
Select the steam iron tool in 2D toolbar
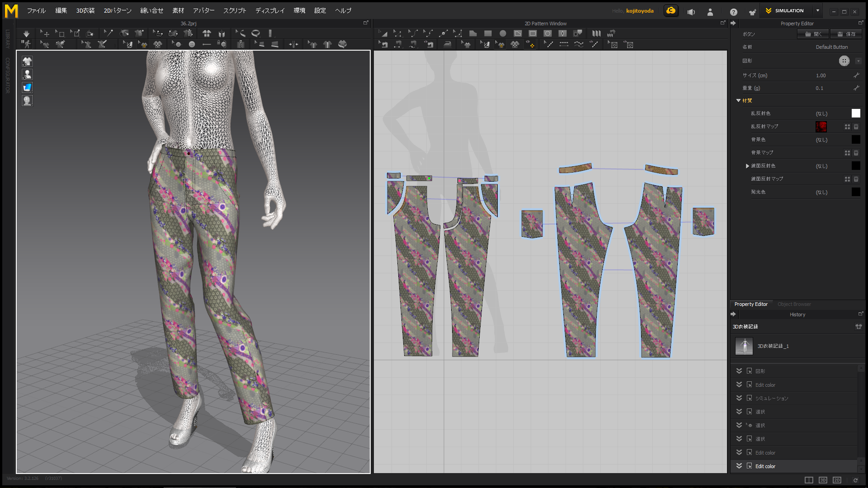pos(447,44)
